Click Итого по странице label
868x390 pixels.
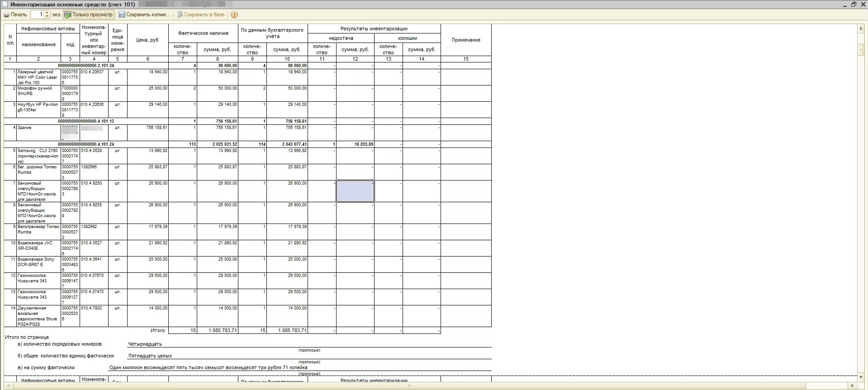click(x=27, y=337)
